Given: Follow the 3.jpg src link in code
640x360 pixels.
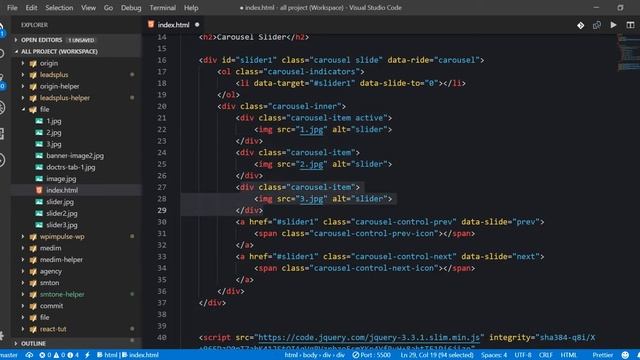Looking at the screenshot, I should 311,199.
